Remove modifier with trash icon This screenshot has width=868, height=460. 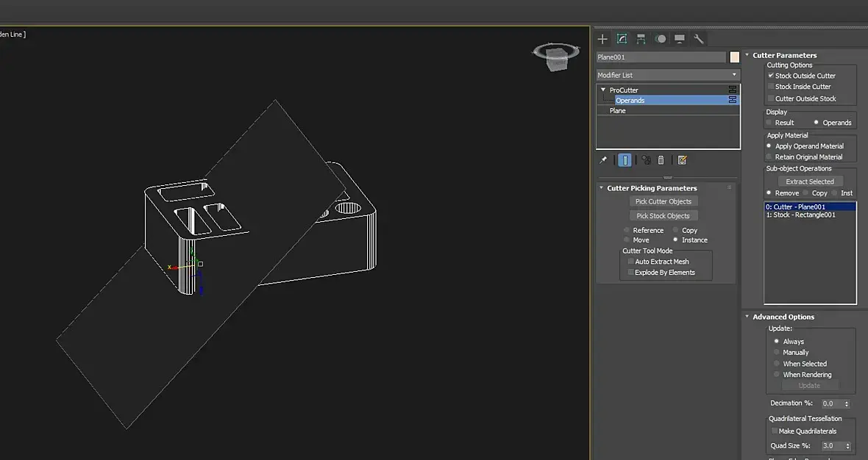click(x=661, y=159)
